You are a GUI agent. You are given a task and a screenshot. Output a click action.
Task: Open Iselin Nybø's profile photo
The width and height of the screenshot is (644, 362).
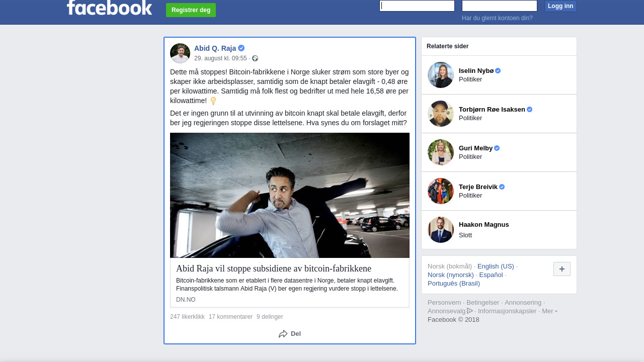tap(441, 75)
